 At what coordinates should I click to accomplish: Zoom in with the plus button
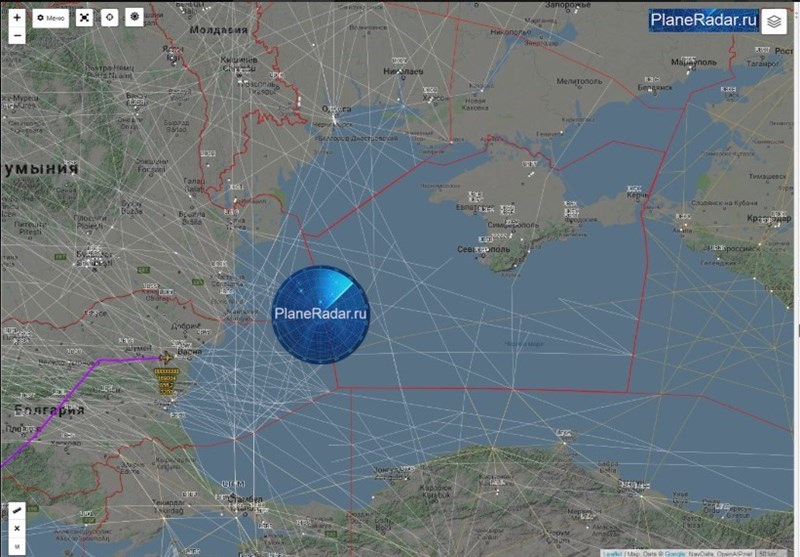click(x=17, y=17)
